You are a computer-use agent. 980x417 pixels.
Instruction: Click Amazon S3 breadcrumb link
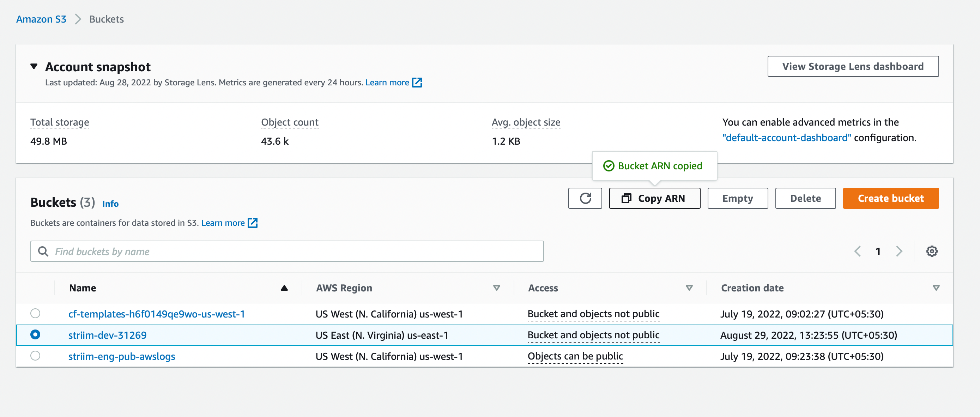pos(41,19)
